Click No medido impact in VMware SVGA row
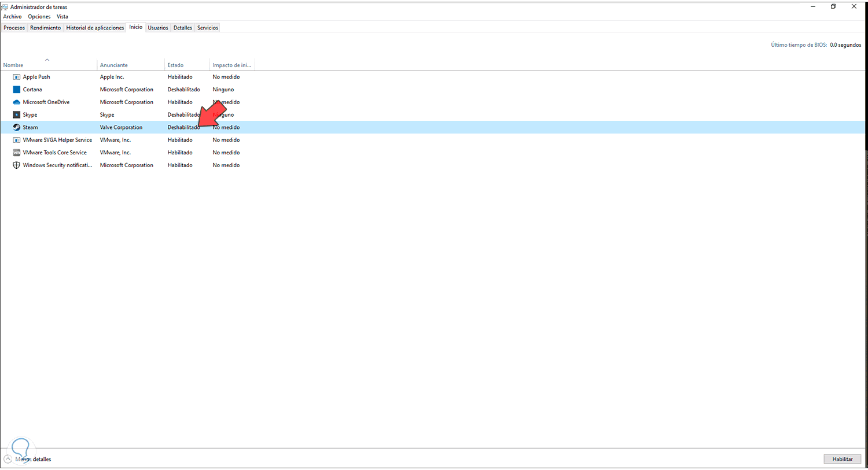This screenshot has height=470, width=868. click(x=226, y=140)
